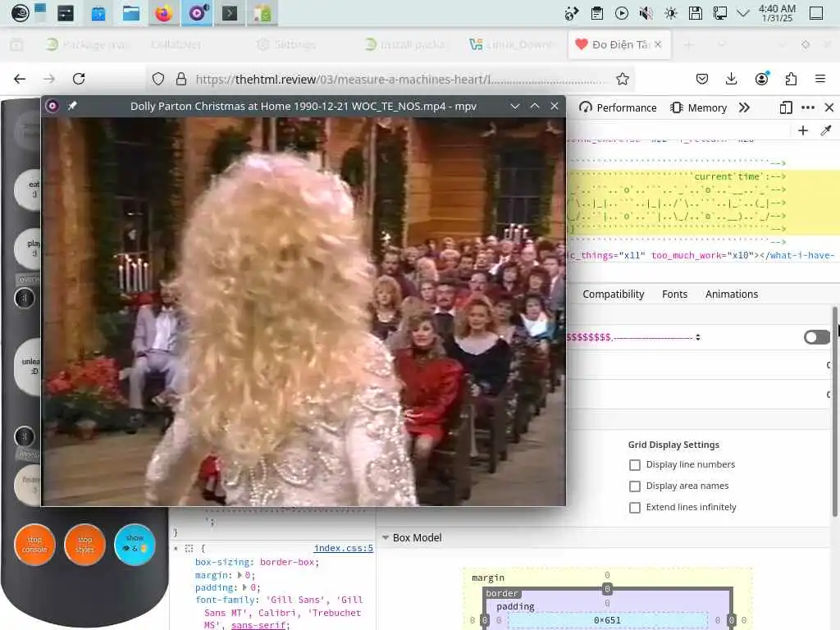Image resolution: width=840 pixels, height=630 pixels.
Task: Open Discover software store in taskbar
Action: click(x=98, y=13)
